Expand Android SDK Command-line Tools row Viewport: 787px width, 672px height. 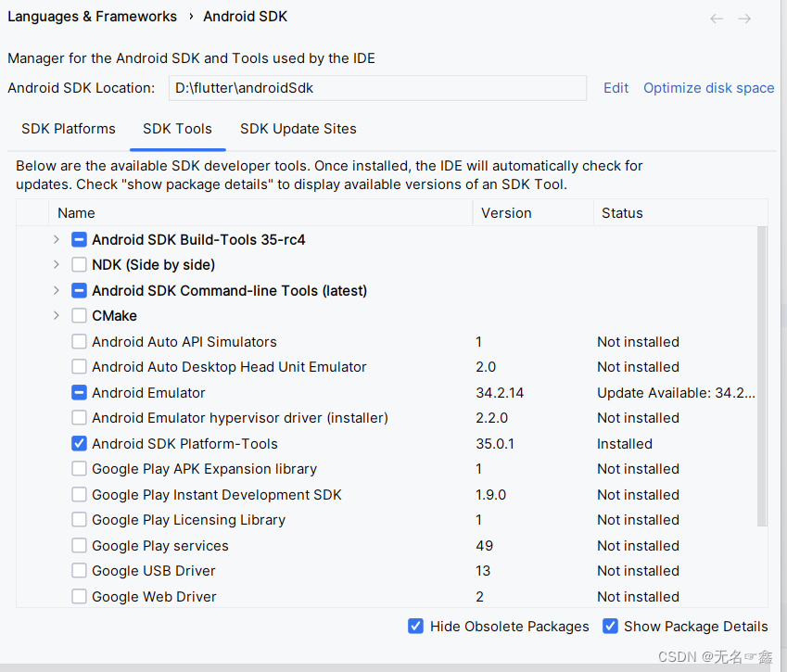pyautogui.click(x=57, y=291)
